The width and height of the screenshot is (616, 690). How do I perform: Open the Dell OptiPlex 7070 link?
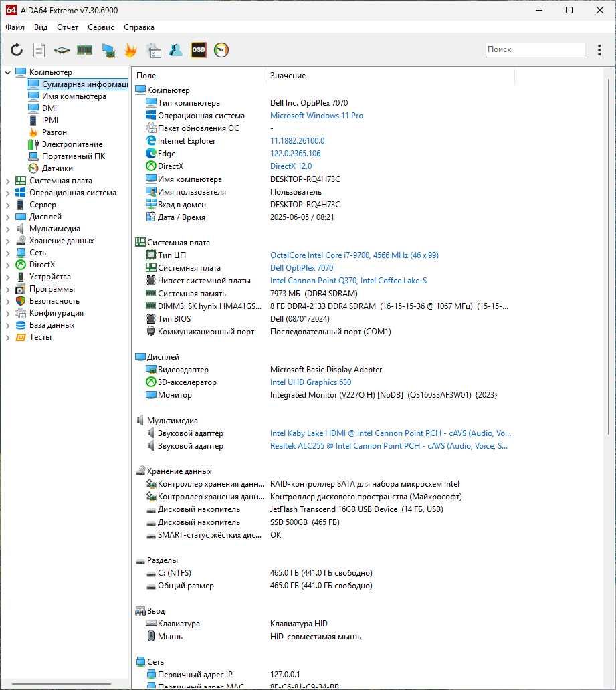click(301, 268)
